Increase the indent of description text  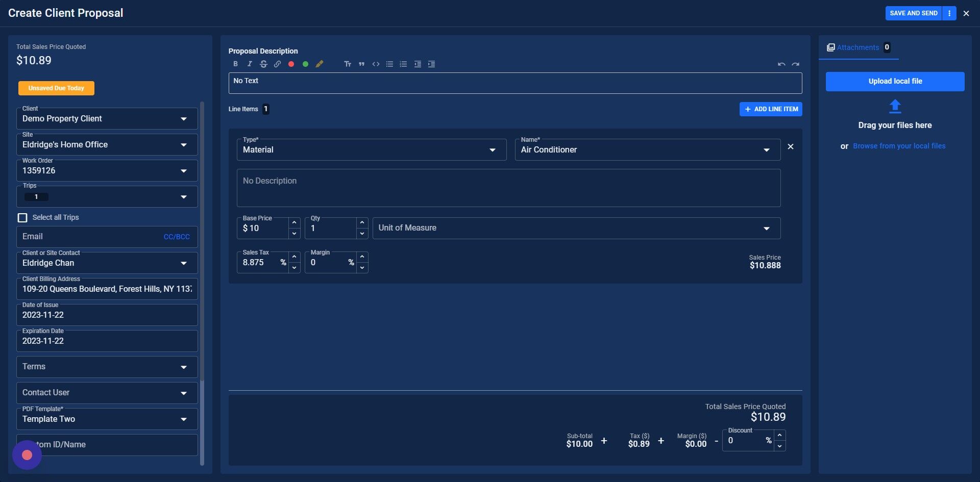point(431,64)
